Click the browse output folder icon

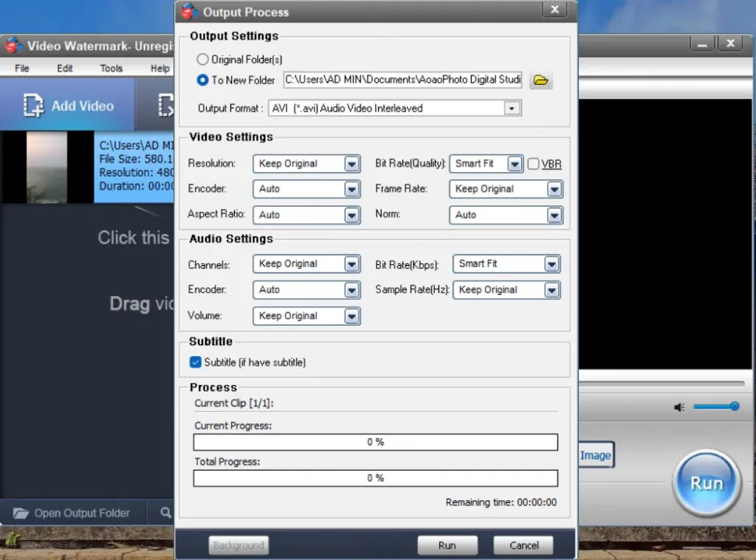(541, 80)
